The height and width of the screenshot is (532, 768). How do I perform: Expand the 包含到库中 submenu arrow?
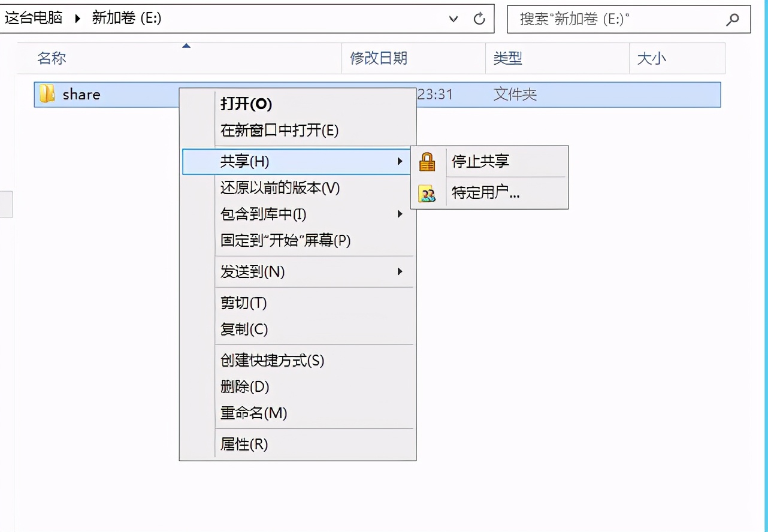400,213
